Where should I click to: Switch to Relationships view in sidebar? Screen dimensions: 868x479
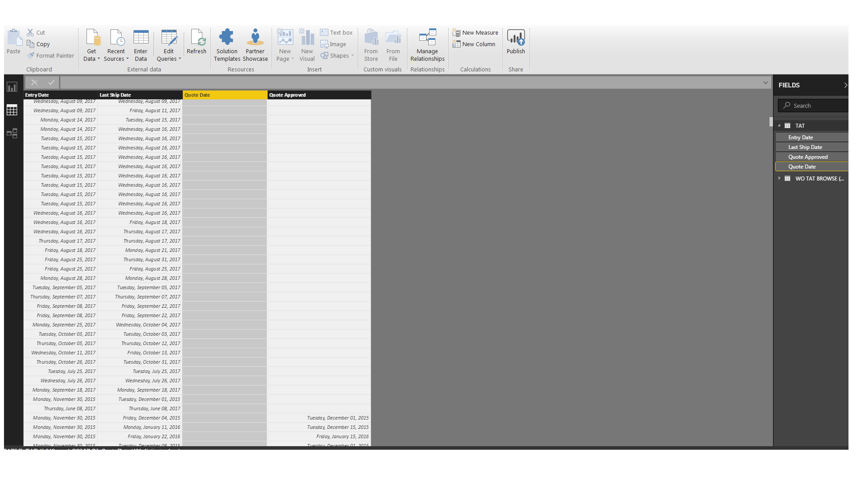click(12, 133)
